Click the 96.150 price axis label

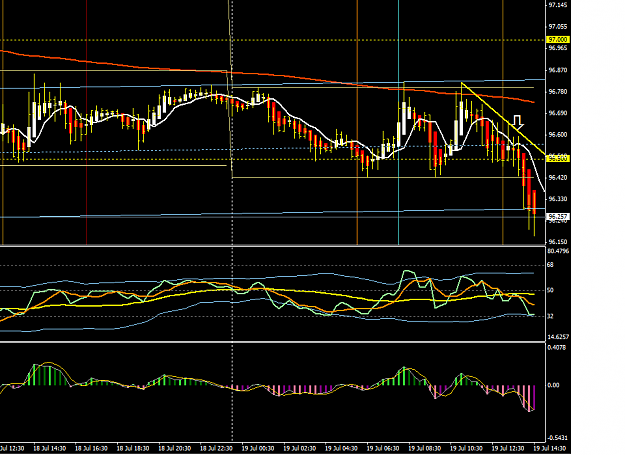pyautogui.click(x=558, y=241)
